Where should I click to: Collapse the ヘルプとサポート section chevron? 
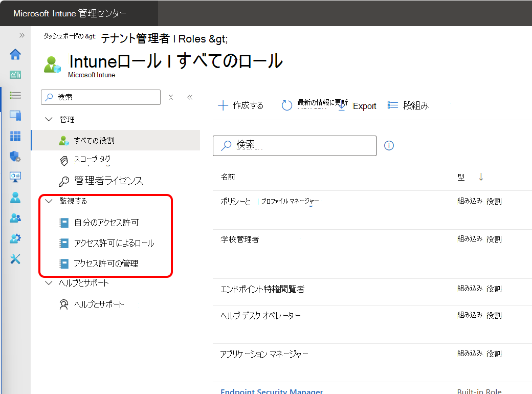[49, 282]
